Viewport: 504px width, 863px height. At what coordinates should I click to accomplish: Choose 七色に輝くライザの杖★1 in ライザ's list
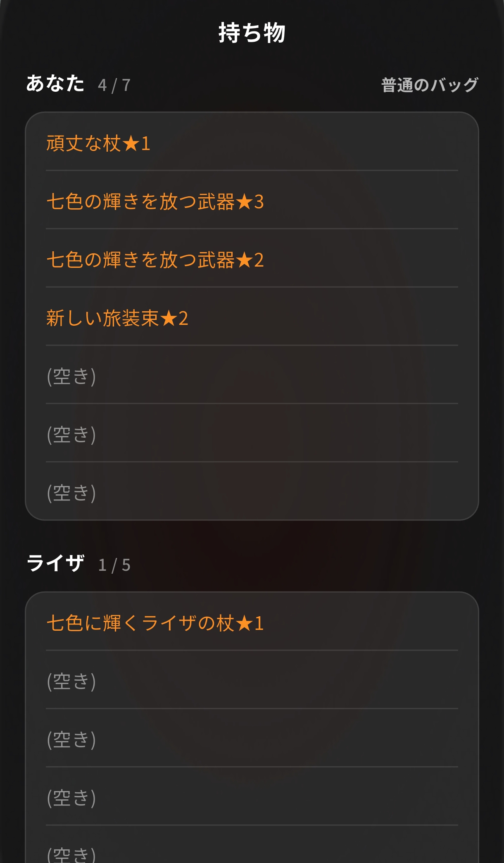pyautogui.click(x=252, y=622)
